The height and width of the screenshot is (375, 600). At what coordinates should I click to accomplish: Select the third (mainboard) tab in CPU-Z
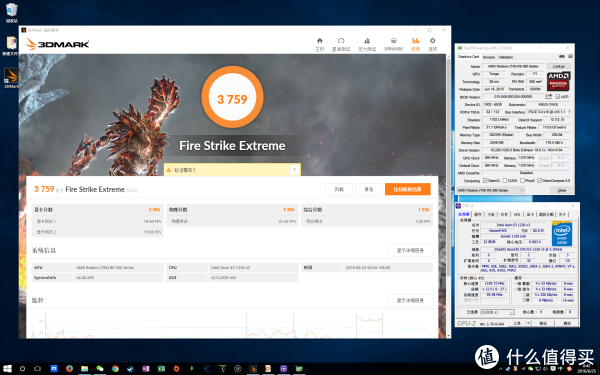click(491, 215)
